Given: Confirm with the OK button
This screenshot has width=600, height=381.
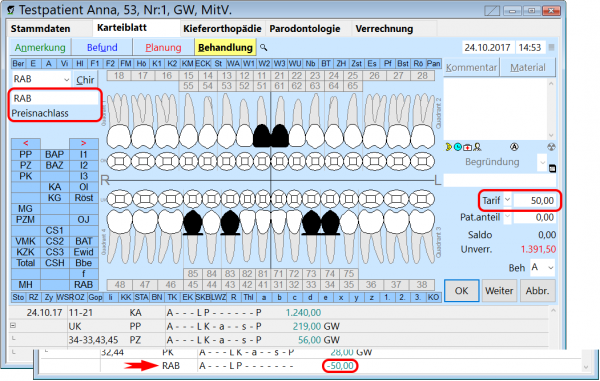Looking at the screenshot, I should [461, 291].
